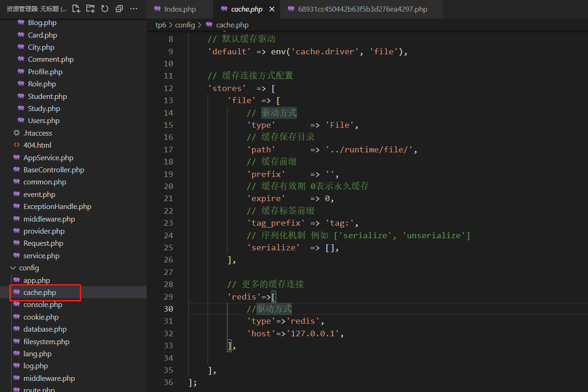Click the gear icon beside .htaccess
The image size is (588, 392).
pyautogui.click(x=17, y=133)
